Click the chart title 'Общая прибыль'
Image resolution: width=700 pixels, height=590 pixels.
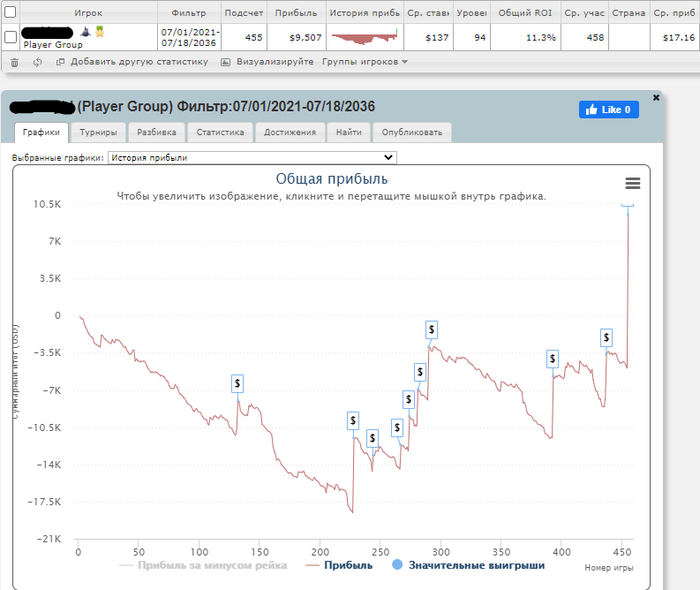[331, 179]
